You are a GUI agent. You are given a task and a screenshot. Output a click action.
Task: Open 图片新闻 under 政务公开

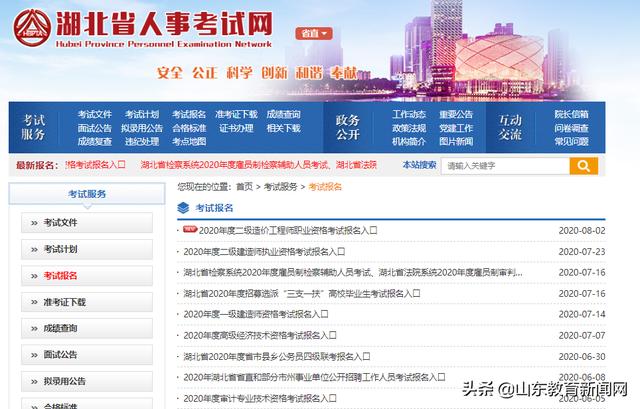tap(456, 142)
